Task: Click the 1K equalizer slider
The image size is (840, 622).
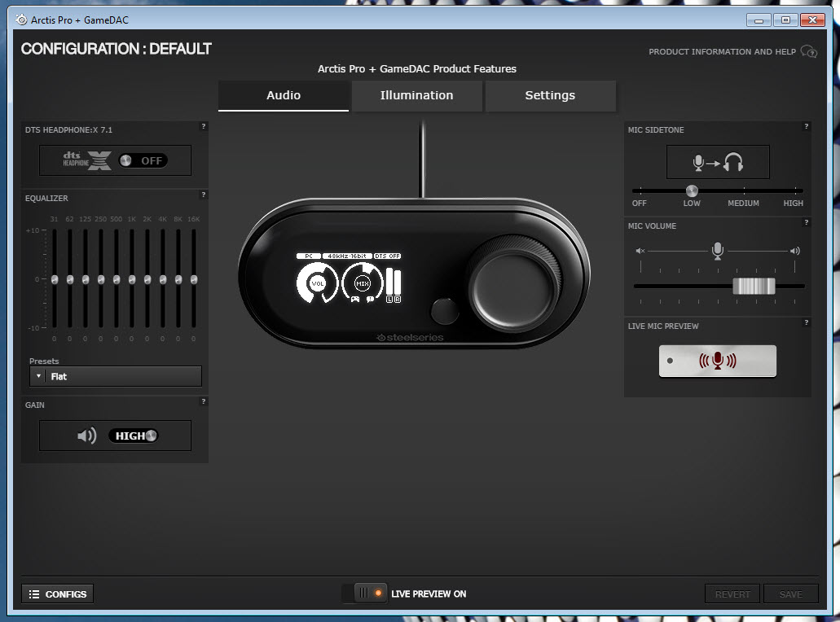Action: pos(132,279)
